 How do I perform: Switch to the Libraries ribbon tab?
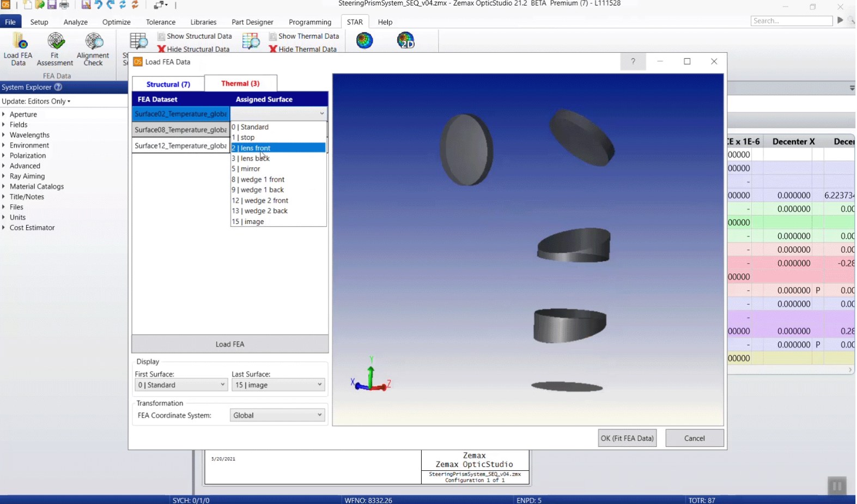click(x=203, y=22)
